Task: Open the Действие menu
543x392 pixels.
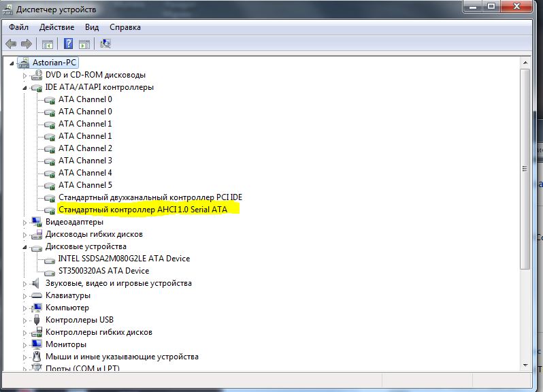Action: tap(57, 27)
